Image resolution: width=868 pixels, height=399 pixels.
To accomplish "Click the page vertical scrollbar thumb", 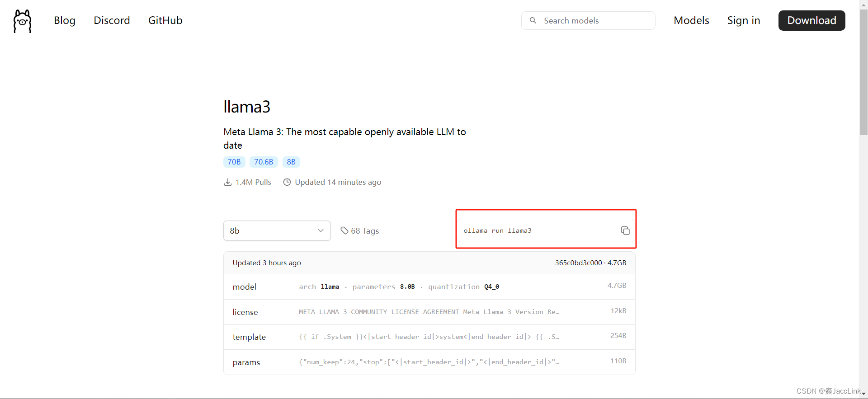I will pyautogui.click(x=863, y=72).
